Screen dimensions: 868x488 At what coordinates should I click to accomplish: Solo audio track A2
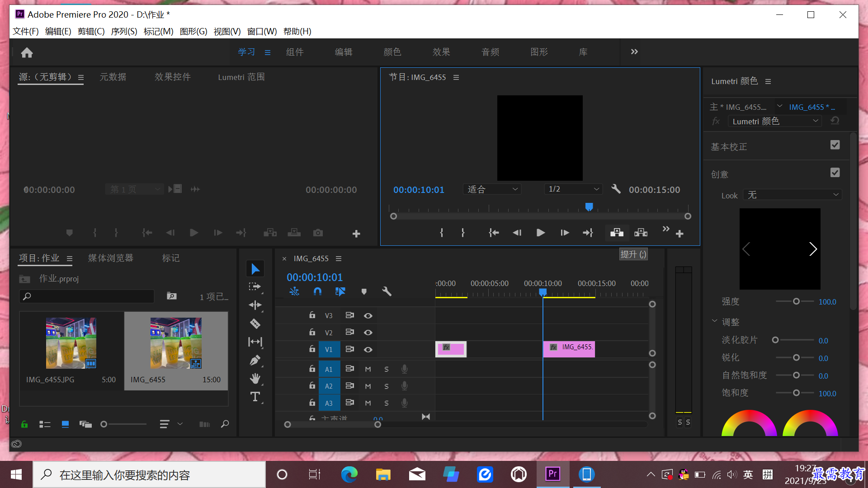387,386
